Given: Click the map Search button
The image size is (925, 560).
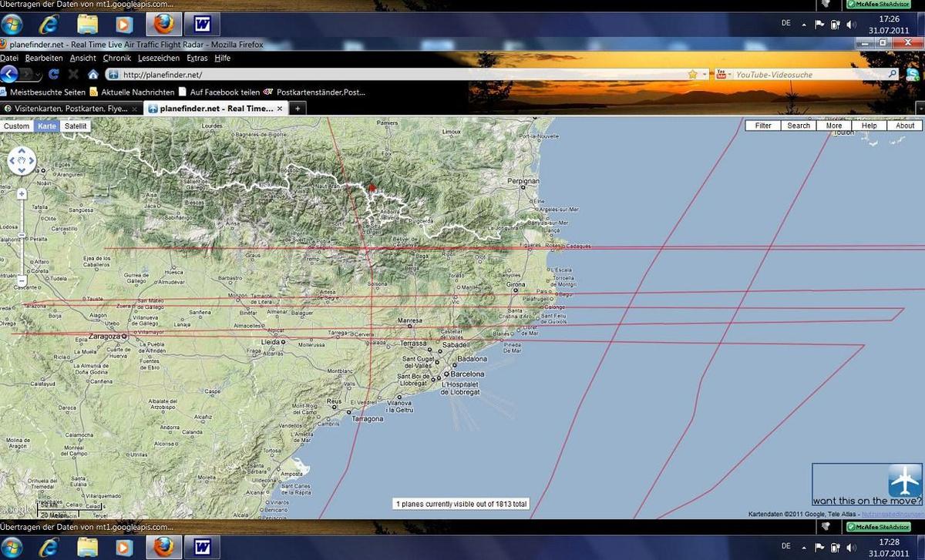Looking at the screenshot, I should (x=799, y=126).
